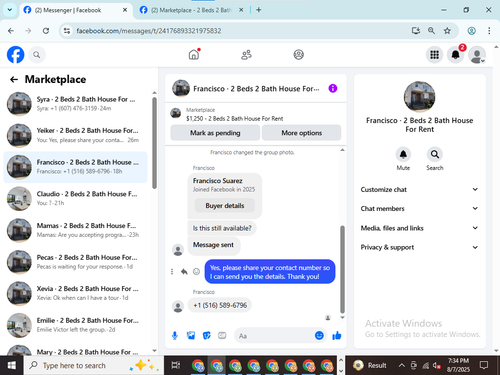Send a voice clip with microphone icon

tap(175, 336)
